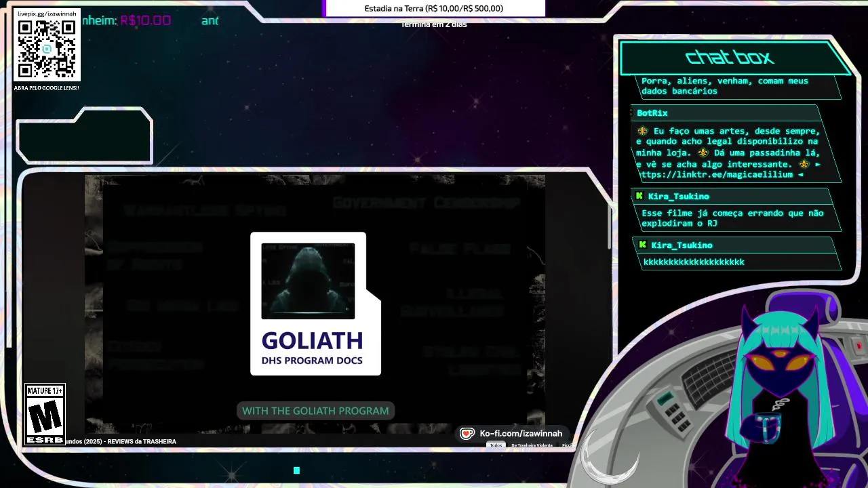Click the REVIEWS da TRASHEIRA title text

point(142,441)
